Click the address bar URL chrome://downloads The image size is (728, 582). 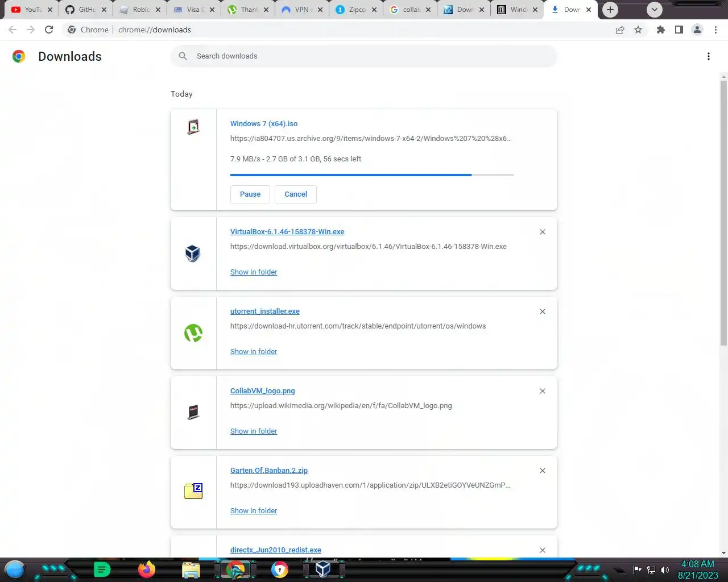155,30
